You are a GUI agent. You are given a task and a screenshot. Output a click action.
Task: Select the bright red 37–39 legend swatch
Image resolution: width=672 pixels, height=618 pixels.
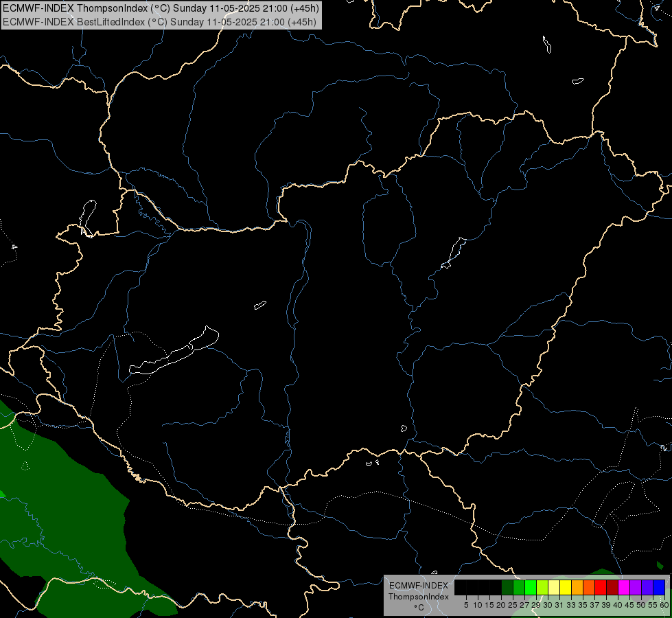point(601,587)
